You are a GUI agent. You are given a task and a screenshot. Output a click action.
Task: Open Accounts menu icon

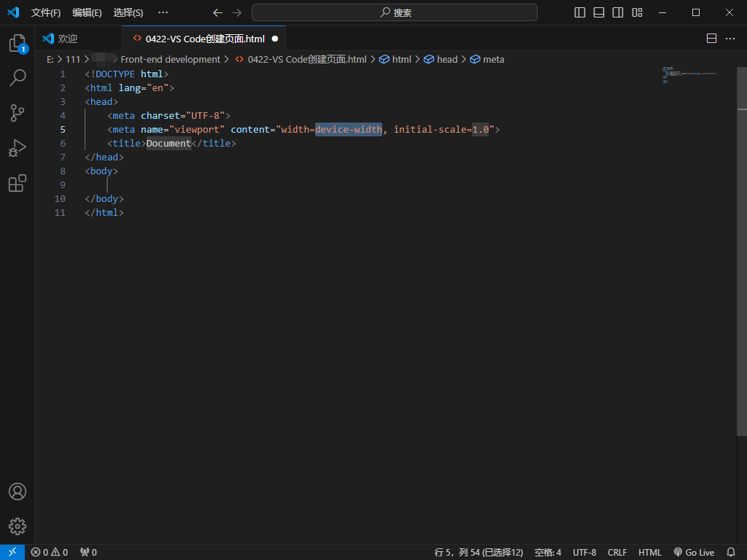click(x=18, y=491)
